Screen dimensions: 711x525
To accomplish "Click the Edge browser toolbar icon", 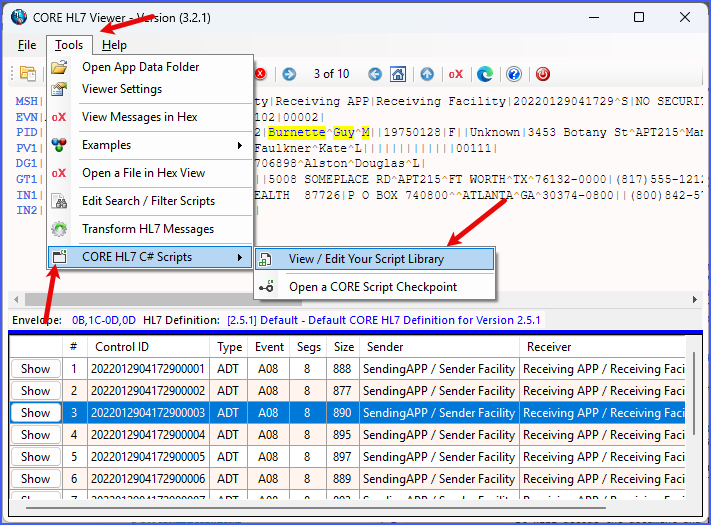I will click(x=485, y=74).
